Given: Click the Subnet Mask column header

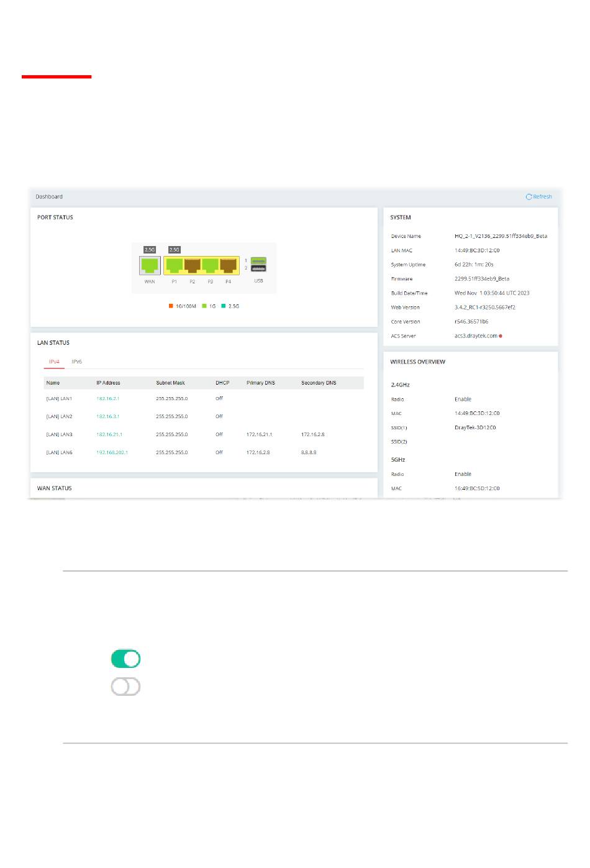Looking at the screenshot, I should tap(171, 383).
